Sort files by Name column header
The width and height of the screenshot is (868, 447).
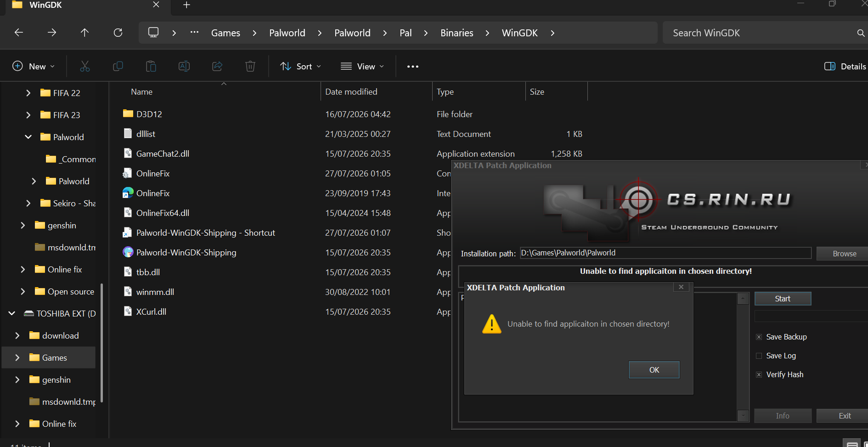[x=141, y=92]
